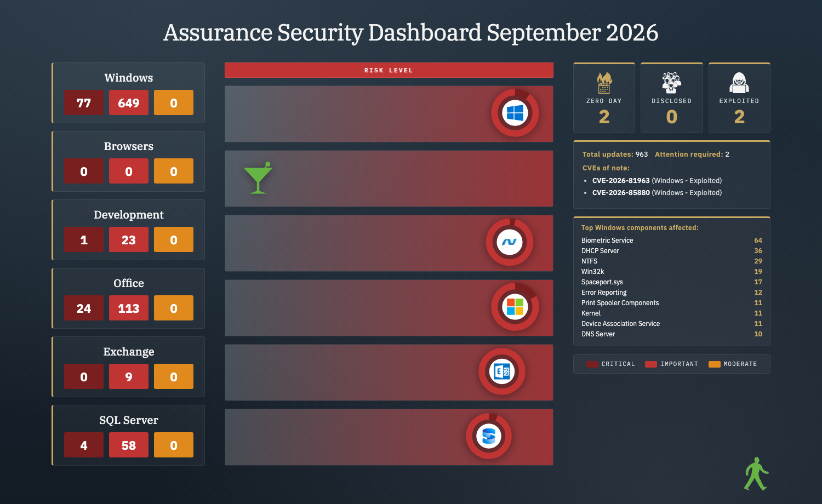Select the Biometric Service row
This screenshot has width=822, height=504.
[x=672, y=240]
